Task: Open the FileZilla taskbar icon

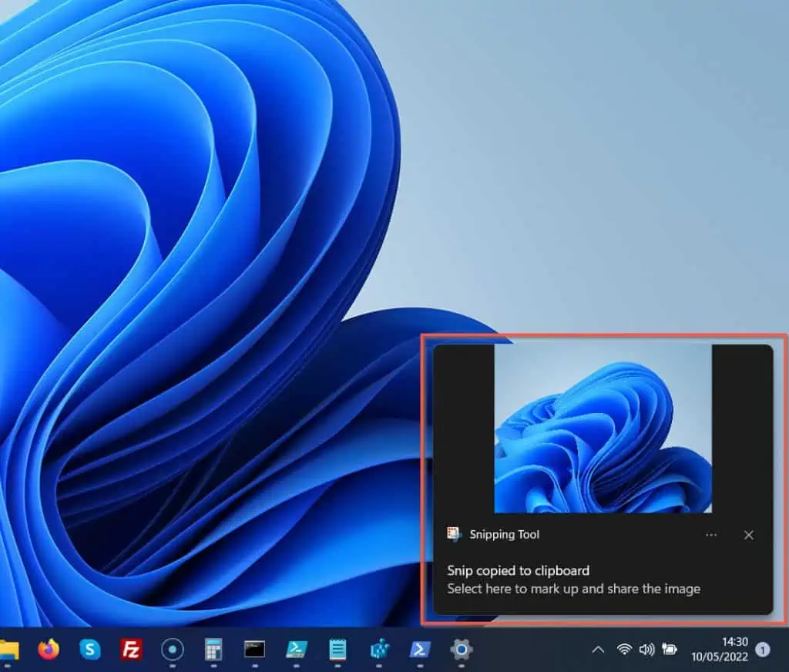Action: point(131,650)
